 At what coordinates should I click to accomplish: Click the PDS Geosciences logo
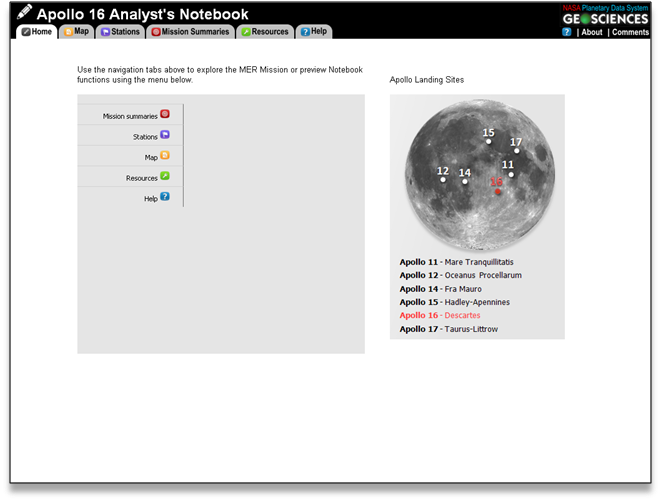(605, 16)
